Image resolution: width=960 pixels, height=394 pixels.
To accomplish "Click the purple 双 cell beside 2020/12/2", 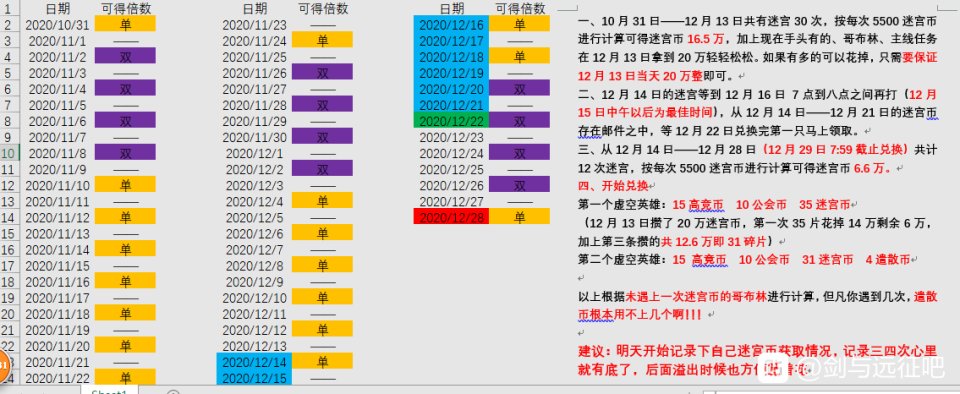I will pos(322,168).
